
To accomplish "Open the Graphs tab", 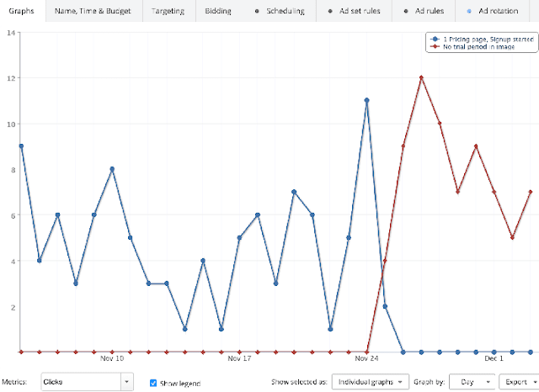I will [22, 11].
